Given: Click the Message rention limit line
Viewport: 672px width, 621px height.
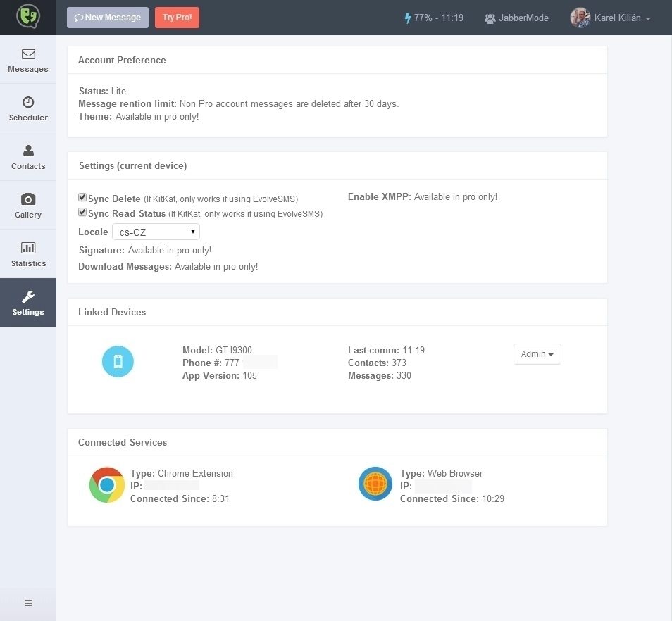Looking at the screenshot, I should (239, 103).
